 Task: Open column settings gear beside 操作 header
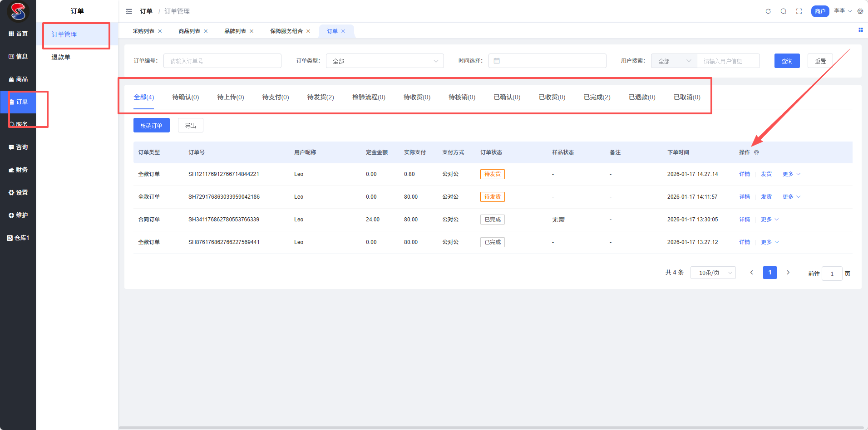tap(756, 152)
